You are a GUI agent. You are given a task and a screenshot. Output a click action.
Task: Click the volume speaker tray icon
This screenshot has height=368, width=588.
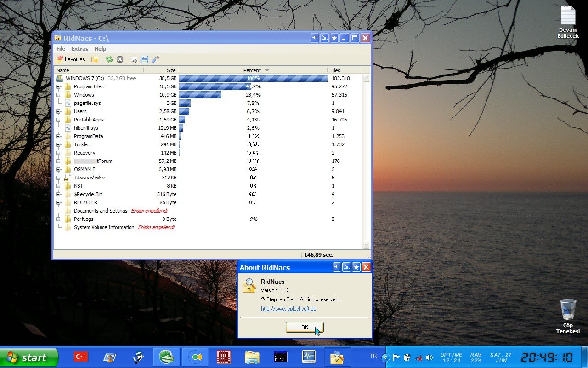tap(430, 357)
